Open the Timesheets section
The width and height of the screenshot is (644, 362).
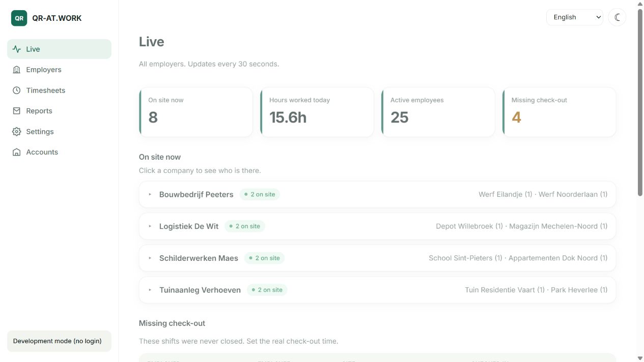pyautogui.click(x=59, y=90)
